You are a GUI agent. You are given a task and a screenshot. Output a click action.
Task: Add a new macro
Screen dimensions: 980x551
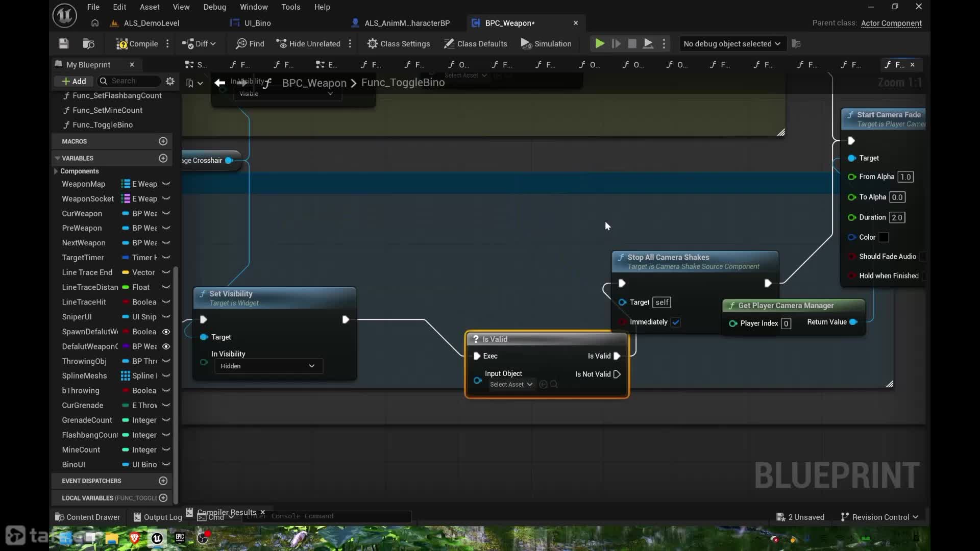163,141
